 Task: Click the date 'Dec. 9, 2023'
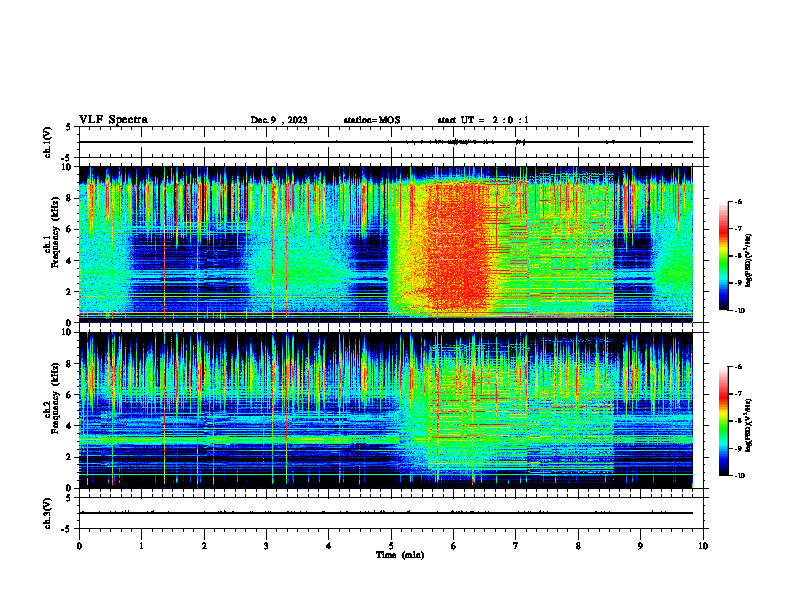tap(279, 120)
